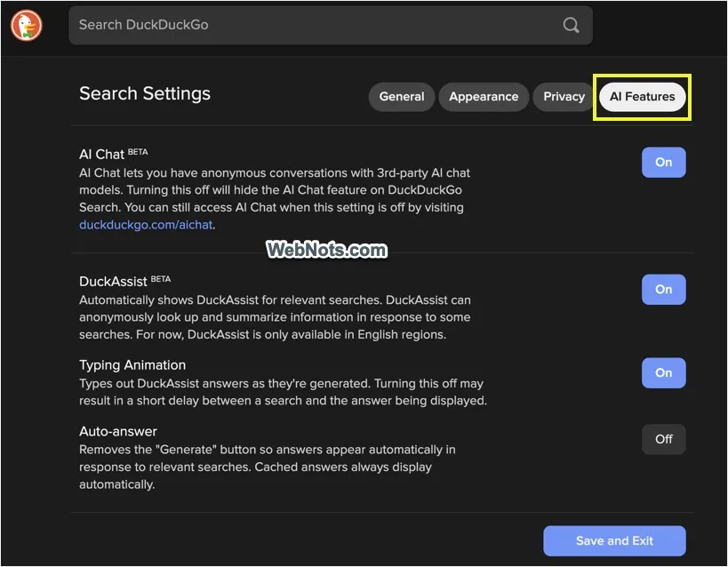Select the Privacy settings tab
This screenshot has height=567, width=728.
564,97
